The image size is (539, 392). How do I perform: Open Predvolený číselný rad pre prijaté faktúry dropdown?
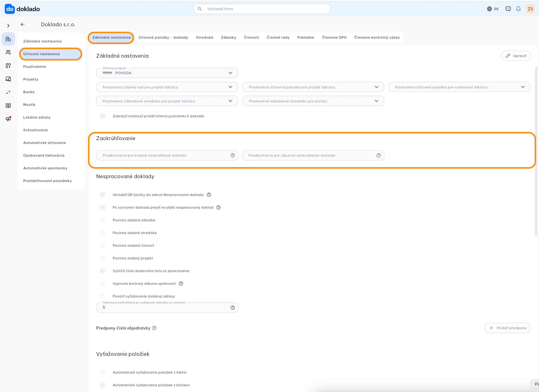pyautogui.click(x=167, y=87)
